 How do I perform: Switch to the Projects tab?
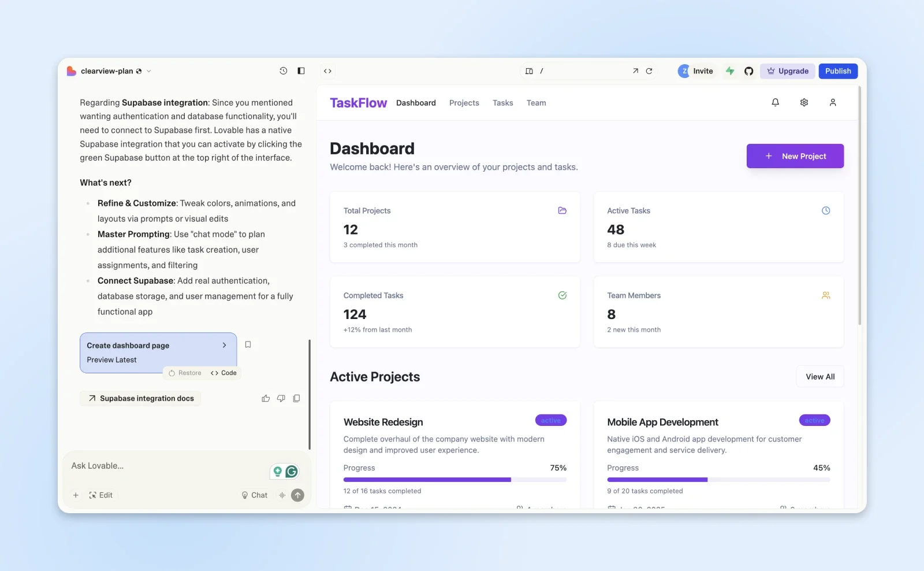pos(464,102)
